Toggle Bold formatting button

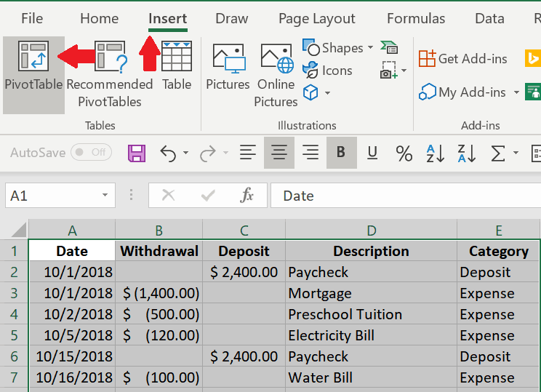click(x=341, y=153)
